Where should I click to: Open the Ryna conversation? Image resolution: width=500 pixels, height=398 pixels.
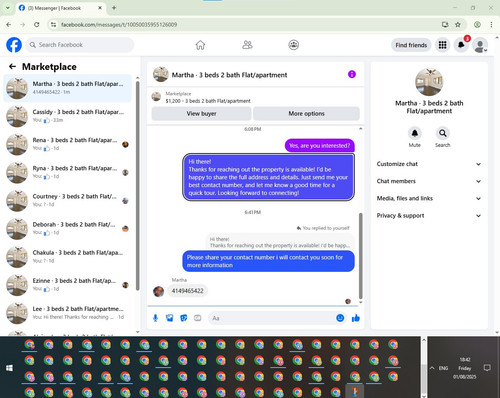point(68,172)
